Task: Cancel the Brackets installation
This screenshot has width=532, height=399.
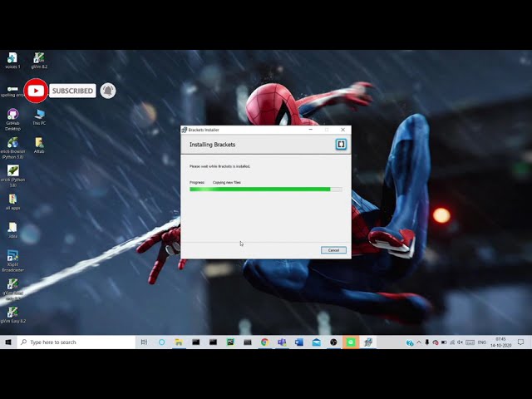Action: [333, 250]
